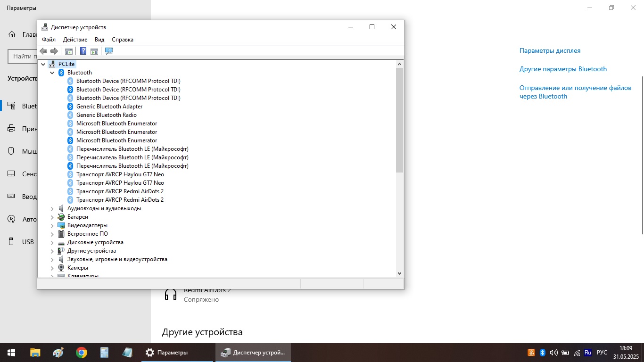Click the Bluetooth icon in the system tray

click(x=542, y=353)
